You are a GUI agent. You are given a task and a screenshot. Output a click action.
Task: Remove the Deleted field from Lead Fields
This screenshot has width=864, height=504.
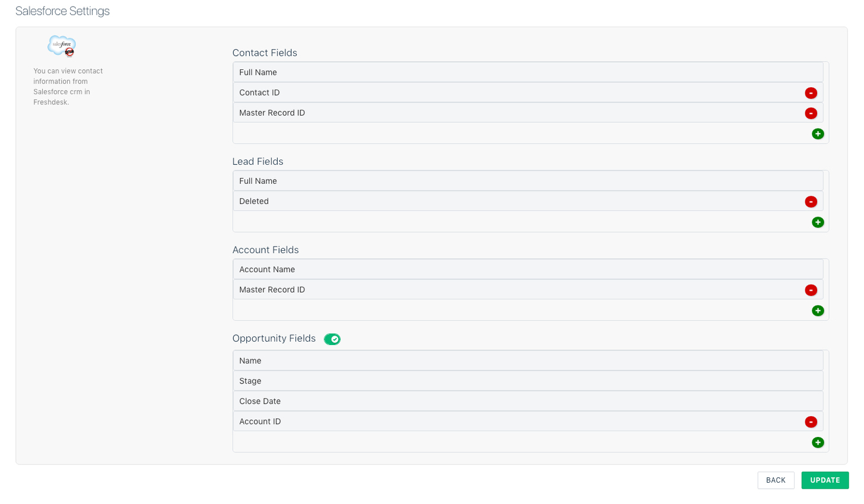click(x=811, y=201)
